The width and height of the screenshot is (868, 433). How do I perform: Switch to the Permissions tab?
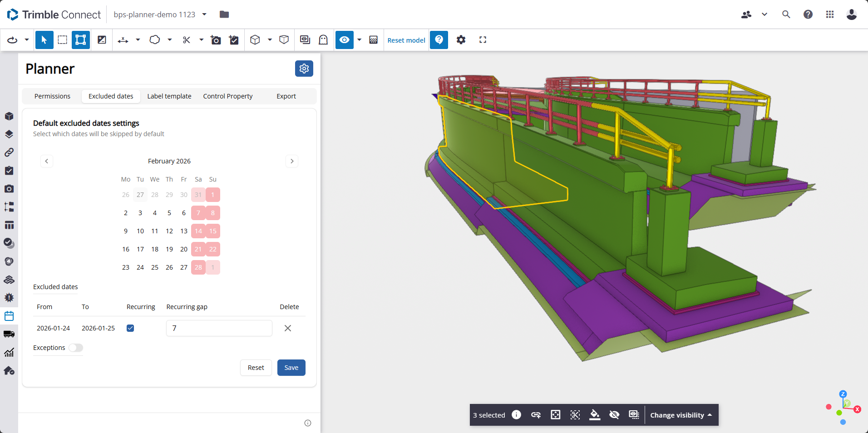point(52,96)
